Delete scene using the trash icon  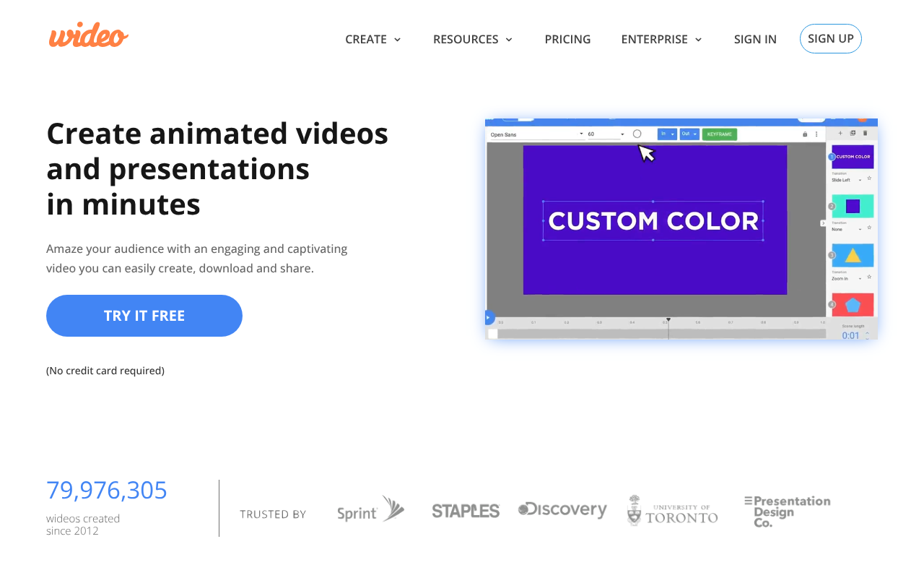coord(866,134)
